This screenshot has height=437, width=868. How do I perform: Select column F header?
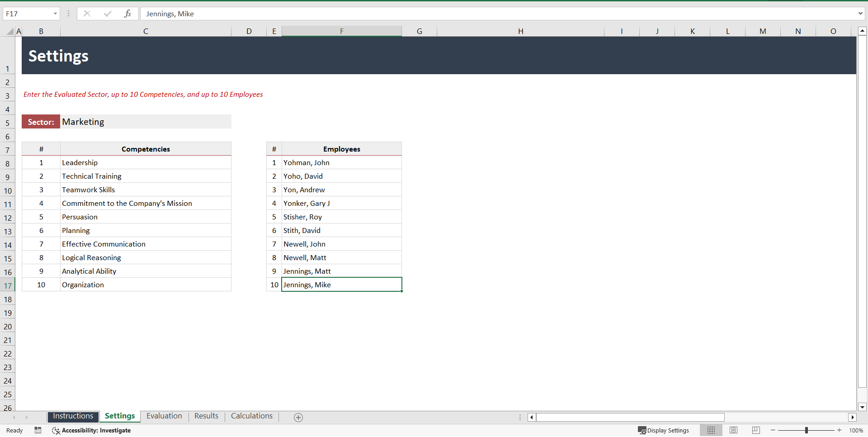tap(341, 31)
